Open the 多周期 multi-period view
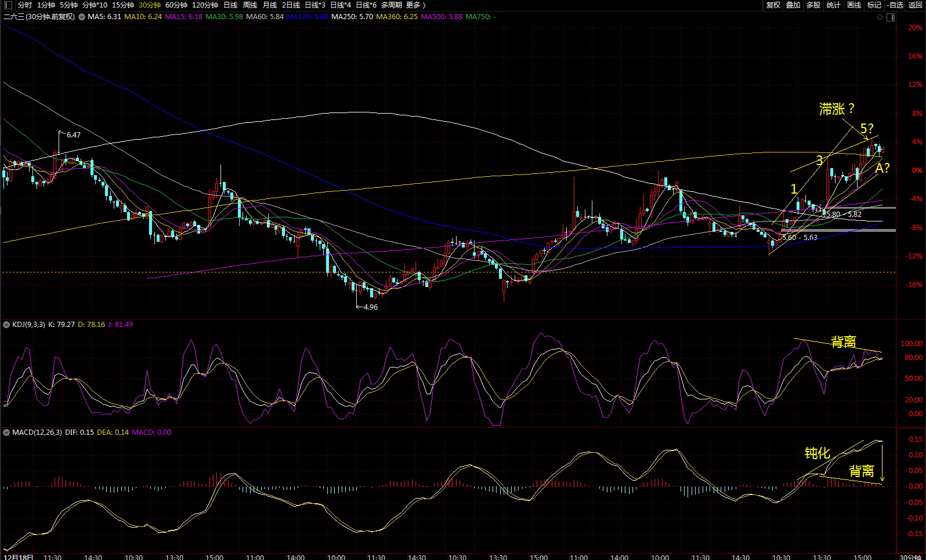The height and width of the screenshot is (560, 926). [391, 5]
